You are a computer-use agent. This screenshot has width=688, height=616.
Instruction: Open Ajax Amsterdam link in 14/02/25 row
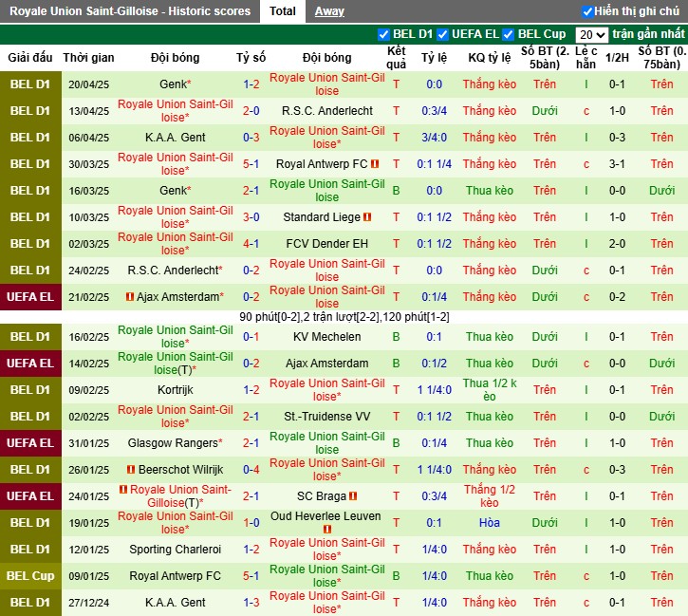coord(326,364)
